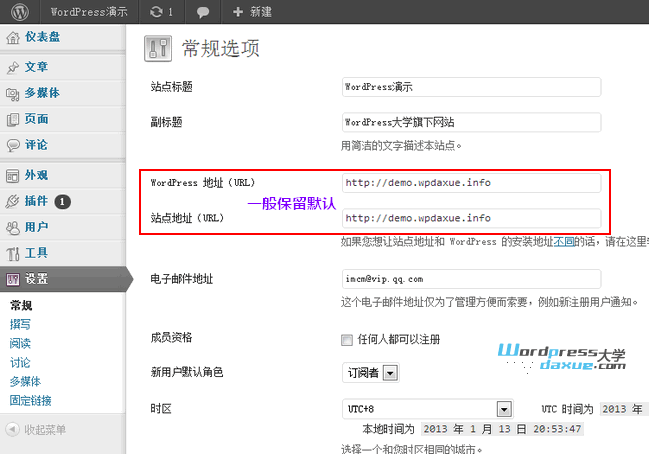Click the 多媒体 media icon in sidebar

point(13,94)
